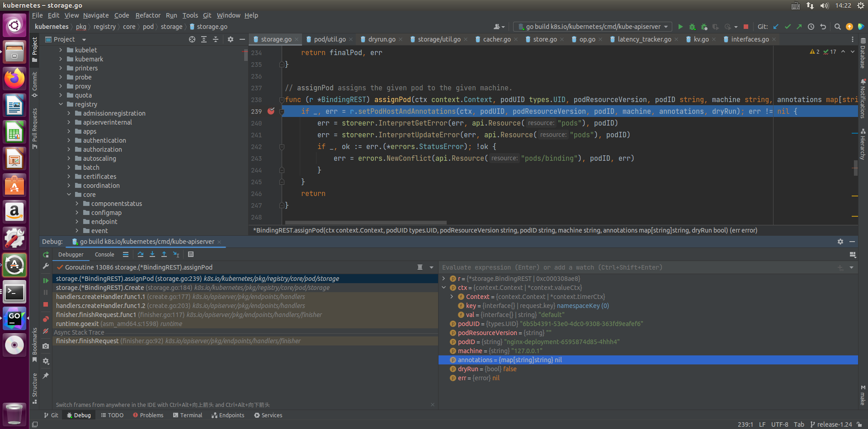Click the Step Into debugger icon
Image resolution: width=868 pixels, height=429 pixels.
pos(152,255)
